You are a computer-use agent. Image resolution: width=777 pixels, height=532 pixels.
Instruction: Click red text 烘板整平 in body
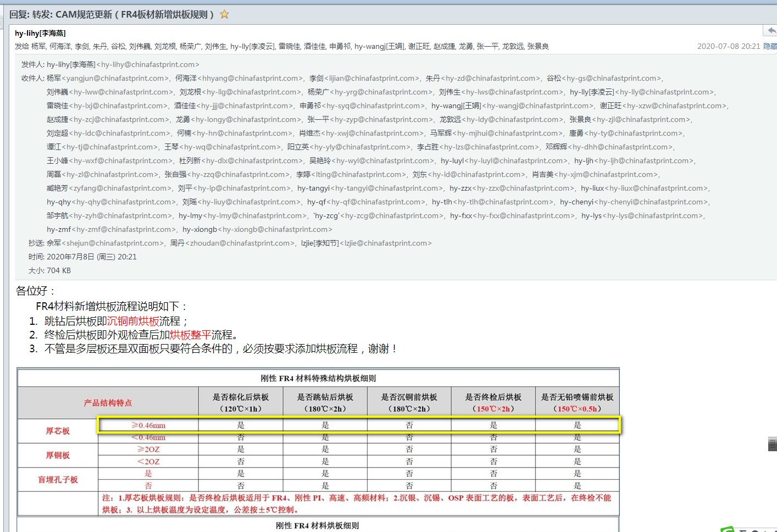190,335
